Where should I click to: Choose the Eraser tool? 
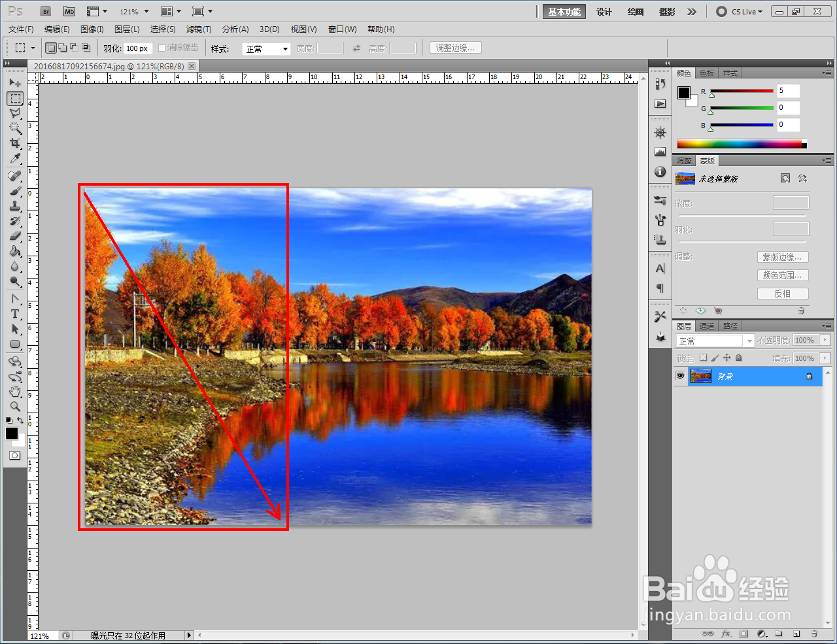click(15, 236)
